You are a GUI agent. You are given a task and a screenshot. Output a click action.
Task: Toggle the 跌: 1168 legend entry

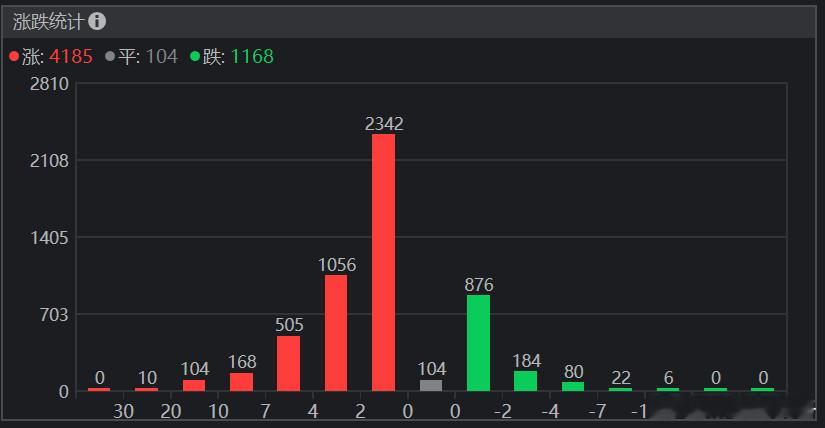point(232,56)
